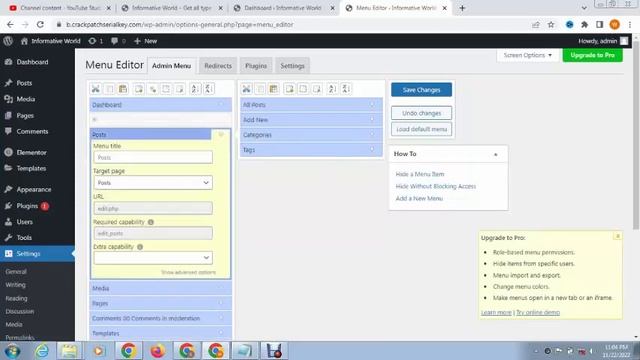Open Screen Options dropdown

coord(527,55)
